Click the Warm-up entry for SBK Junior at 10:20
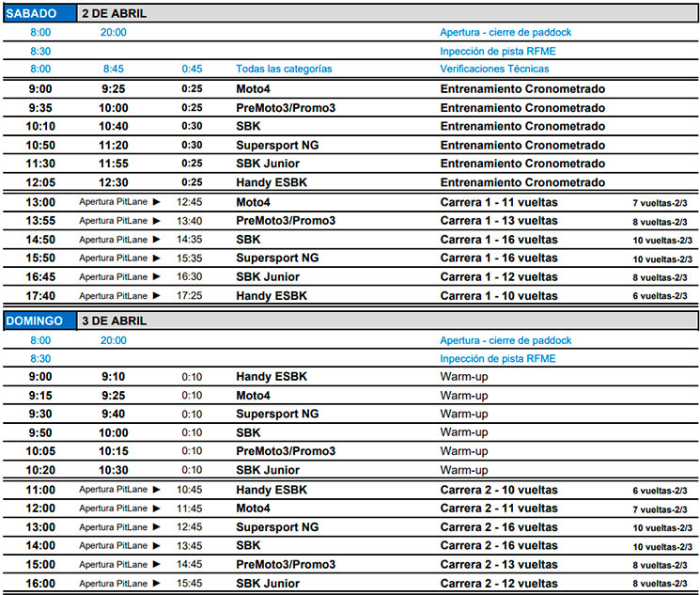 pyautogui.click(x=464, y=470)
